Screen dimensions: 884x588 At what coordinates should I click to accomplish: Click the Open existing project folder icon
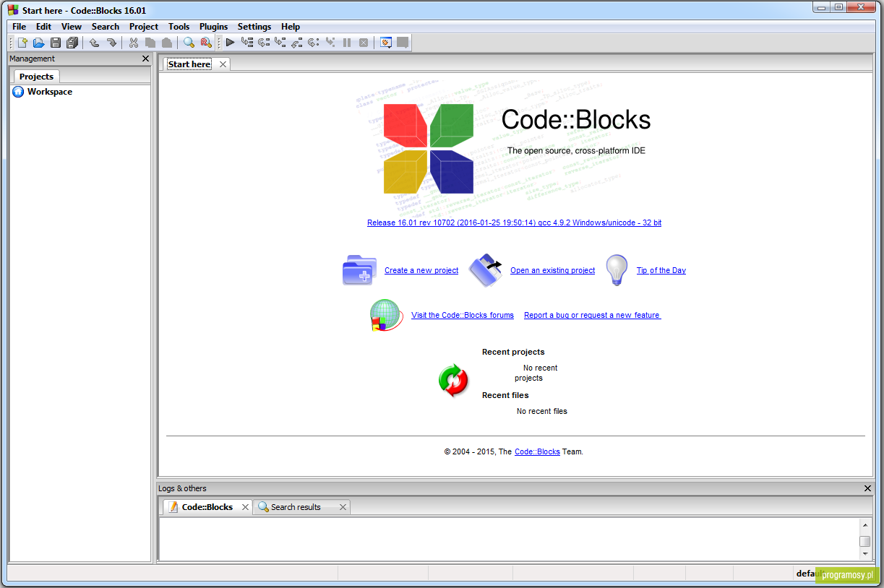point(486,270)
